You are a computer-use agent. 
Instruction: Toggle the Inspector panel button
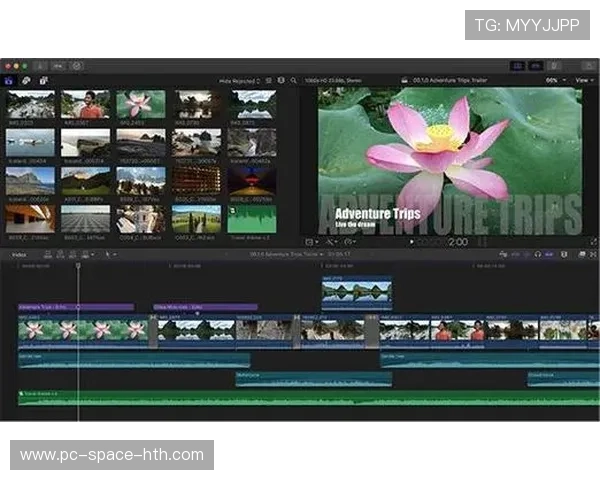(554, 66)
